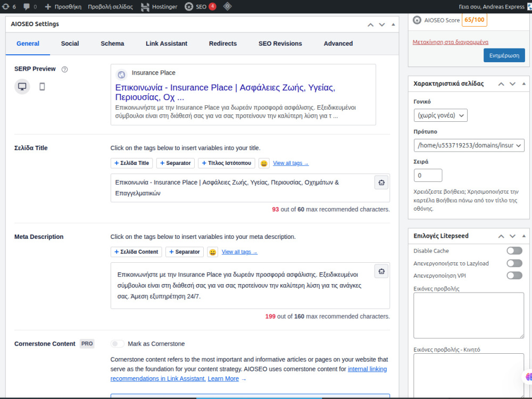Insert Separator tag into meta description
Image resolution: width=532 pixels, height=399 pixels.
coord(185,252)
